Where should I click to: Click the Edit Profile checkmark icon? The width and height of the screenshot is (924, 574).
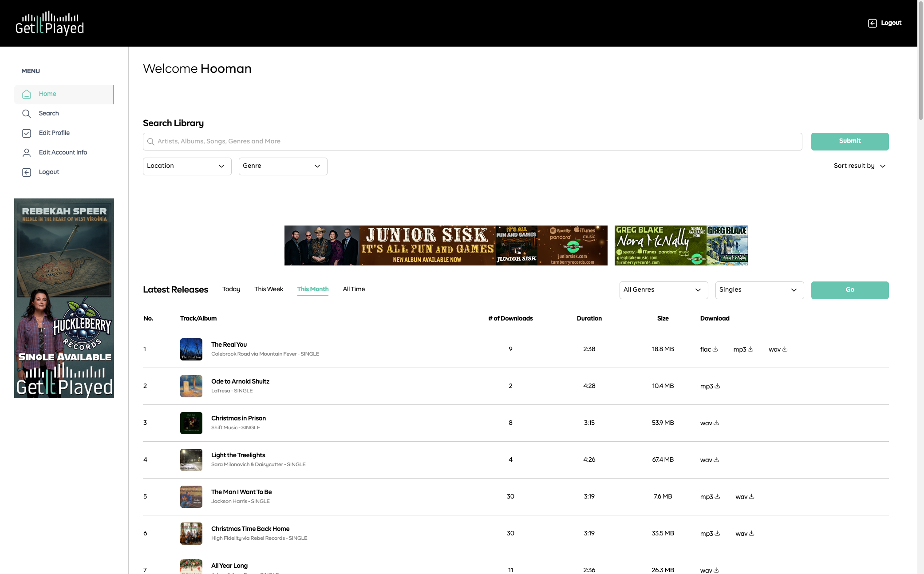click(27, 133)
